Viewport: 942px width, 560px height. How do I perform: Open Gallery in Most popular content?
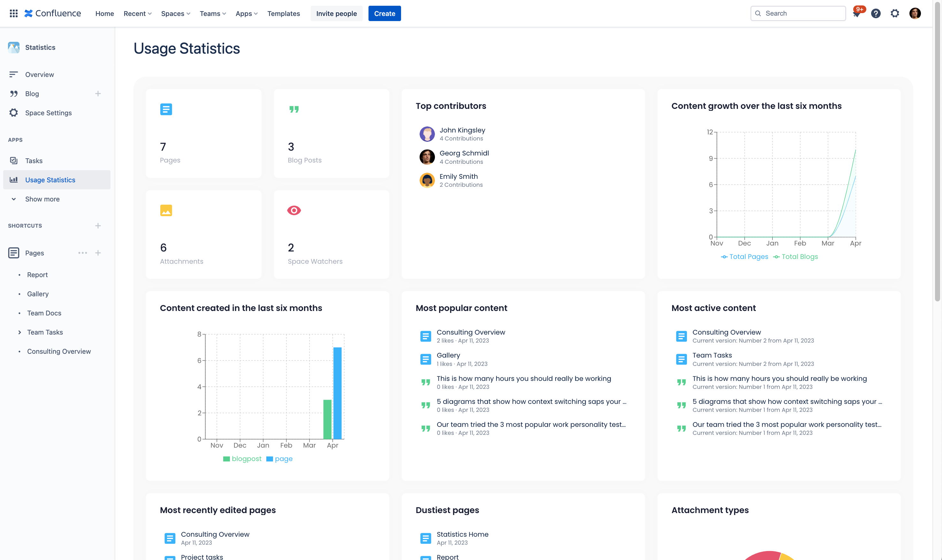click(448, 355)
